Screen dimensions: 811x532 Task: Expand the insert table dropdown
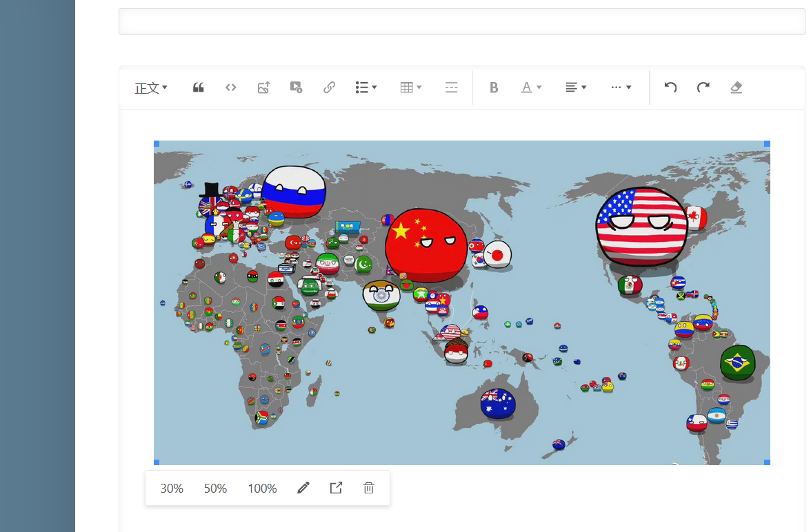tap(411, 88)
